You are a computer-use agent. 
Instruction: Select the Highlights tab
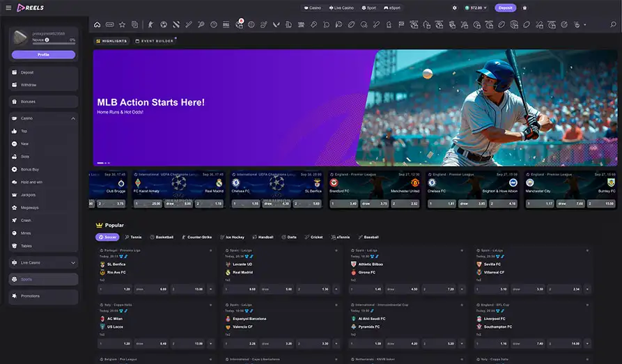click(111, 41)
